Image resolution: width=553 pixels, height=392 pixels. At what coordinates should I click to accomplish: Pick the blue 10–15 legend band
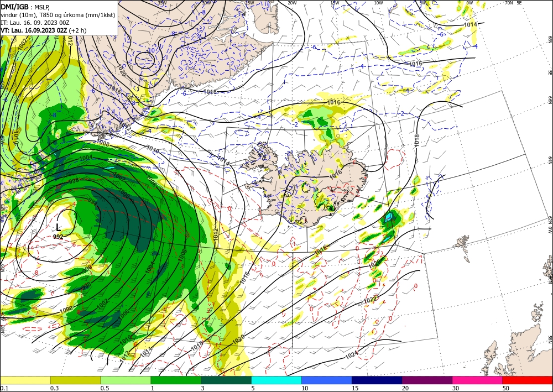pos(327,380)
